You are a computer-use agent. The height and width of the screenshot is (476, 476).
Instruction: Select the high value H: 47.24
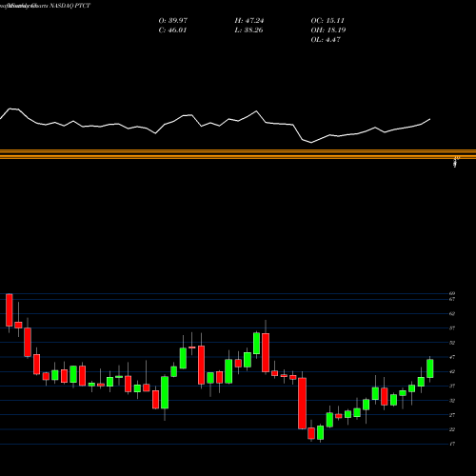[249, 21]
